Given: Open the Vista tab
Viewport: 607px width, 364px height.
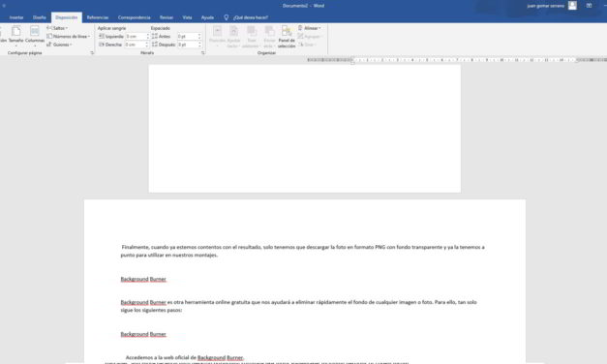Looking at the screenshot, I should (187, 17).
